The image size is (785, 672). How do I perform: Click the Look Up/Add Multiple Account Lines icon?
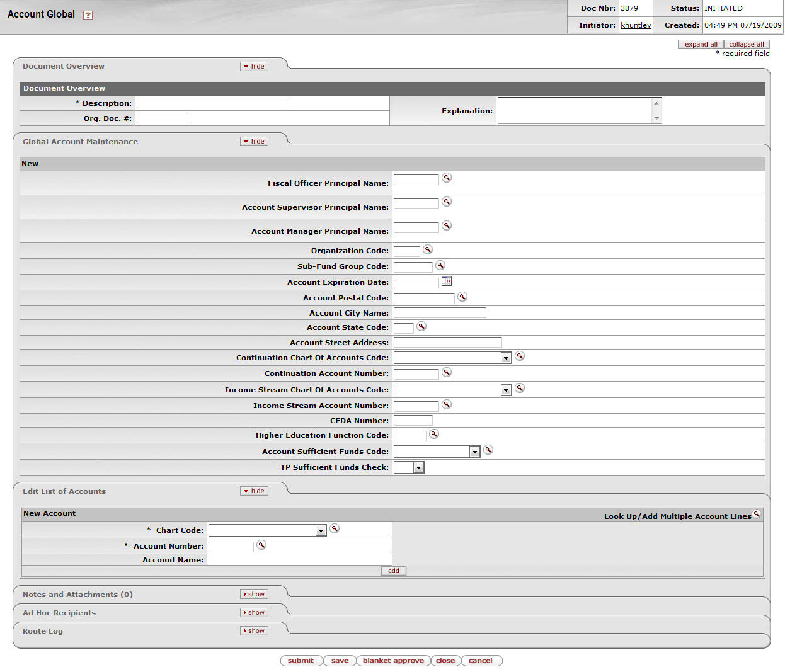757,514
